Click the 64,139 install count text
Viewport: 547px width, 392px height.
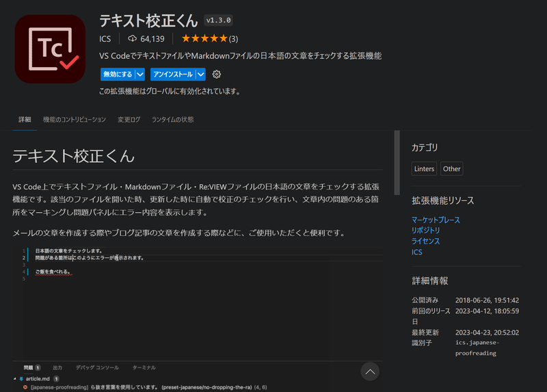(152, 39)
